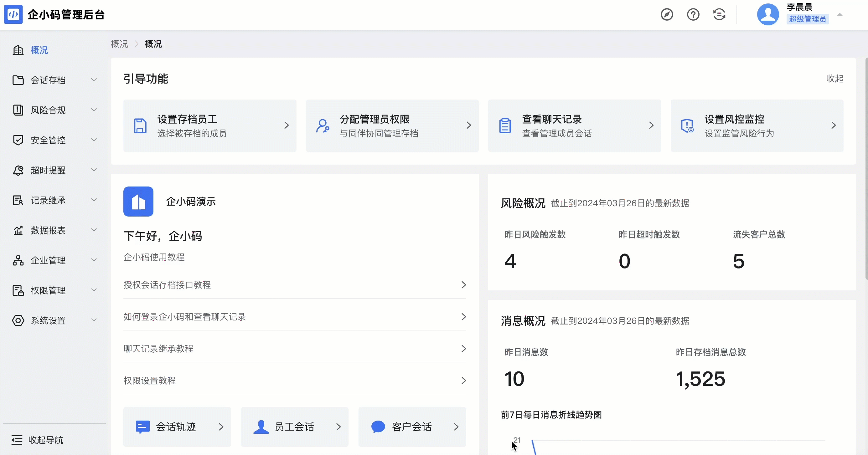The image size is (868, 455).
Task: Open 查看聊天记录 guide card
Action: coord(575,125)
